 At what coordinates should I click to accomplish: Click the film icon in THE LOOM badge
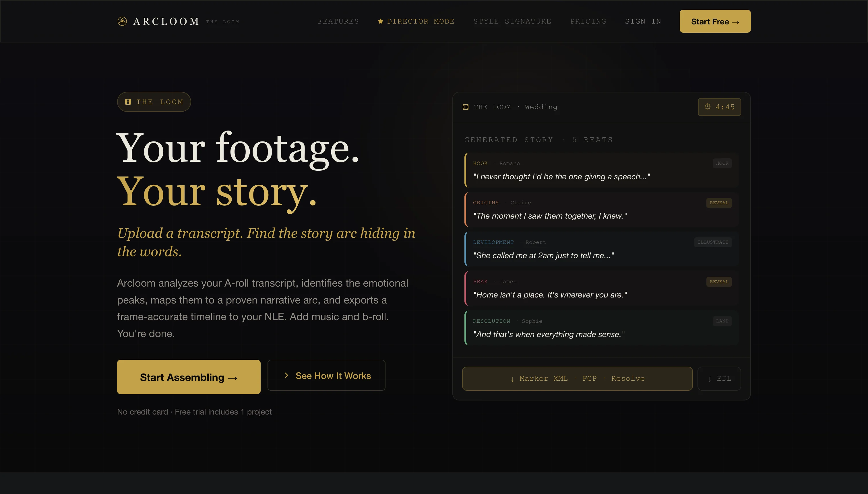[x=128, y=102]
